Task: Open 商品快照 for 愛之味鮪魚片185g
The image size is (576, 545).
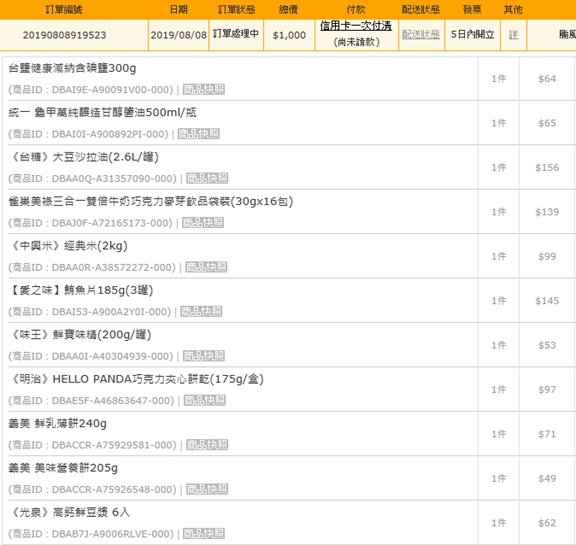Action: pos(201,311)
